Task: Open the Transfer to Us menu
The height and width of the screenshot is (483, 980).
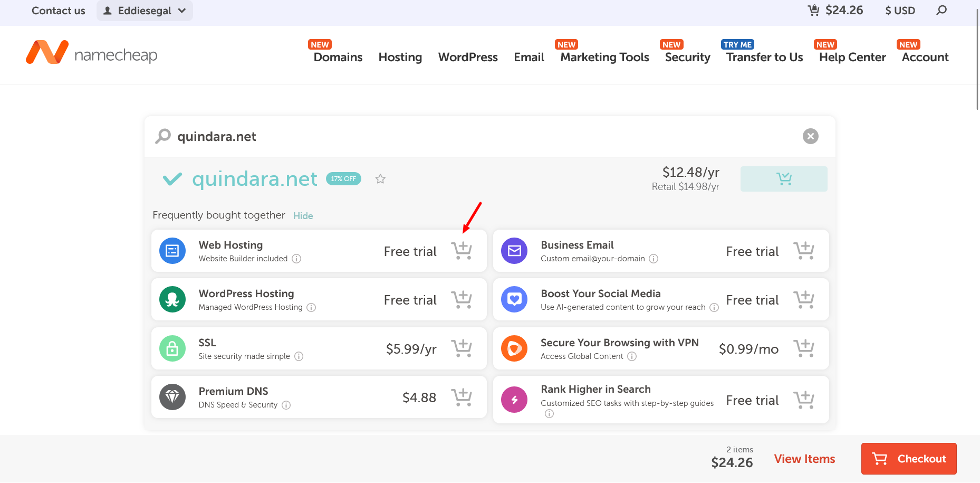Action: [x=764, y=57]
